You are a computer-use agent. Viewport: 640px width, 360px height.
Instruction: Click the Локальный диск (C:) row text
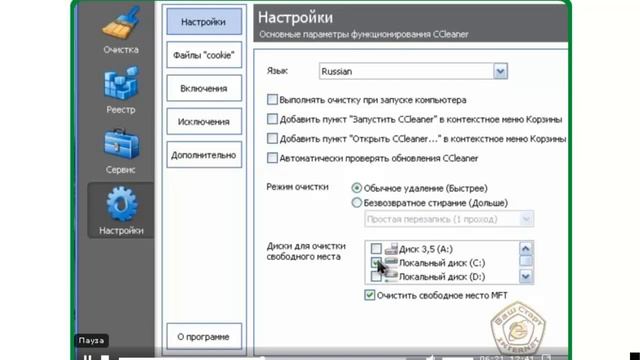[442, 263]
